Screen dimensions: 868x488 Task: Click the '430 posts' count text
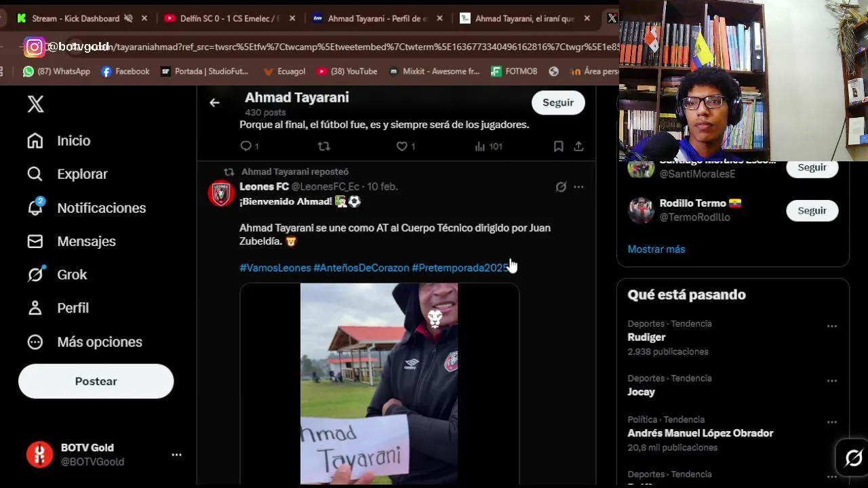tap(265, 113)
